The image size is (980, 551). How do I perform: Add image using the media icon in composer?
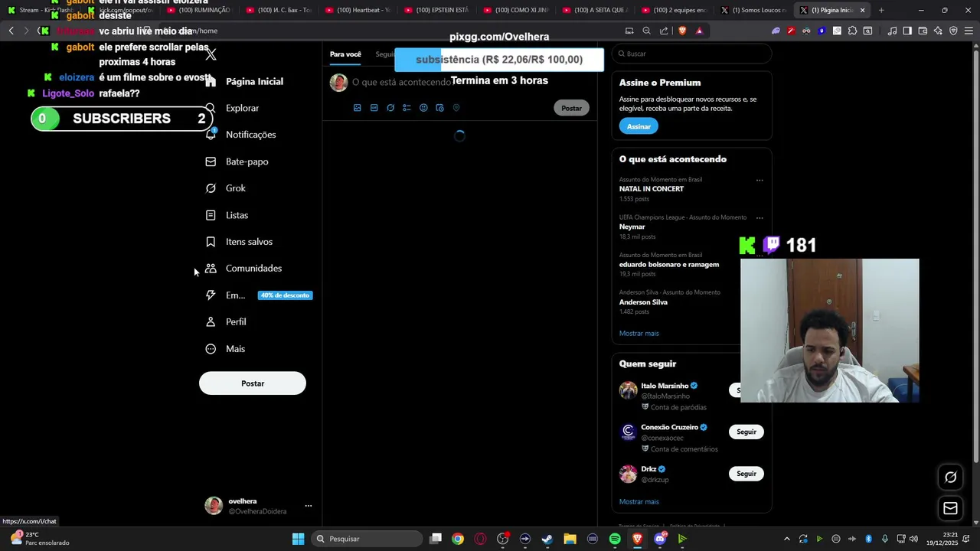[x=357, y=108]
